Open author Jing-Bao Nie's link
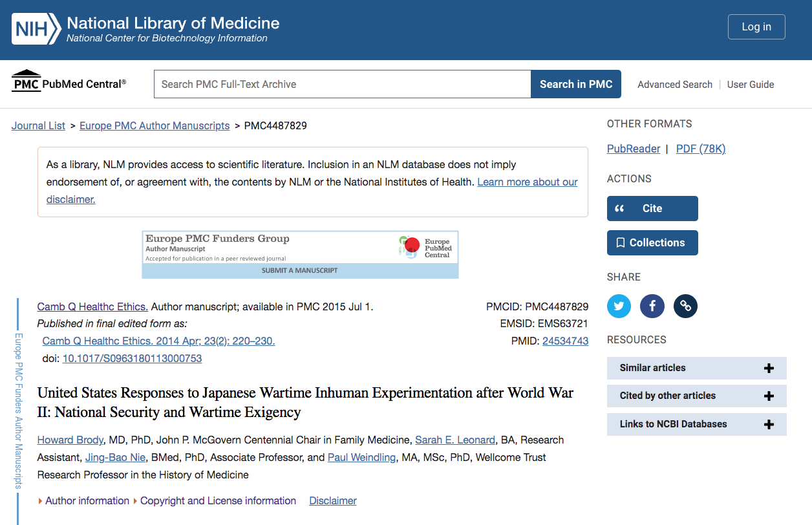 116,457
